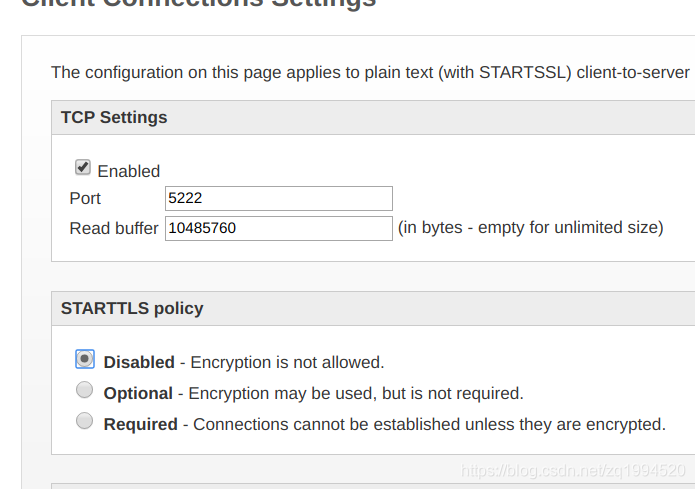Click the Client Connections Settings page title
Image resolution: width=695 pixels, height=489 pixels.
199,4
